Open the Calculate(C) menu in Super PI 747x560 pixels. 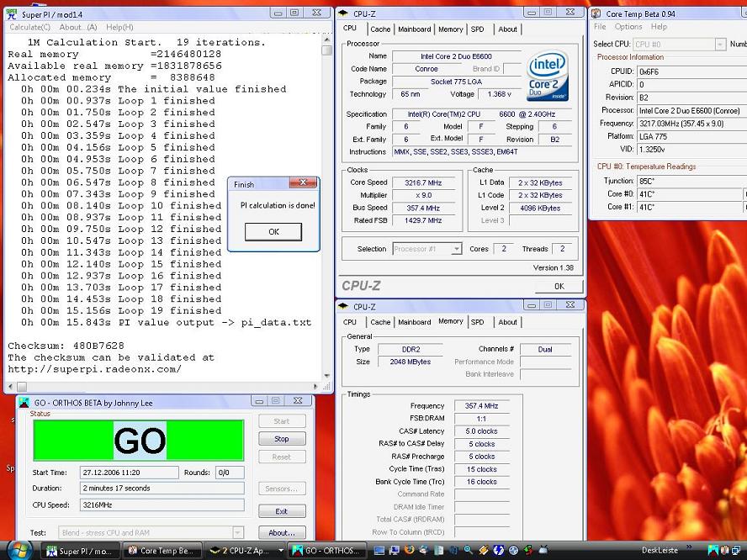(29, 27)
